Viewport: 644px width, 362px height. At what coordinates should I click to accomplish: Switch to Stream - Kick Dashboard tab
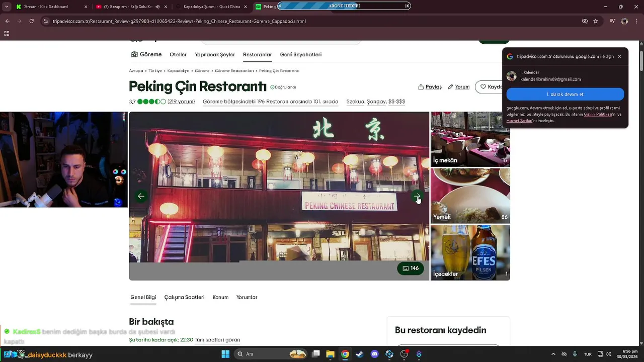tap(50, 7)
